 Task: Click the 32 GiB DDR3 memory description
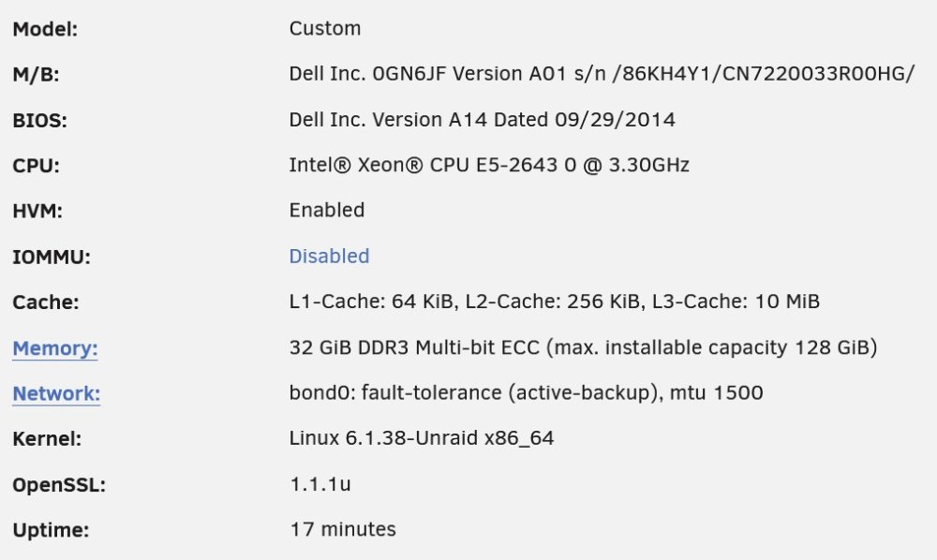coord(583,347)
